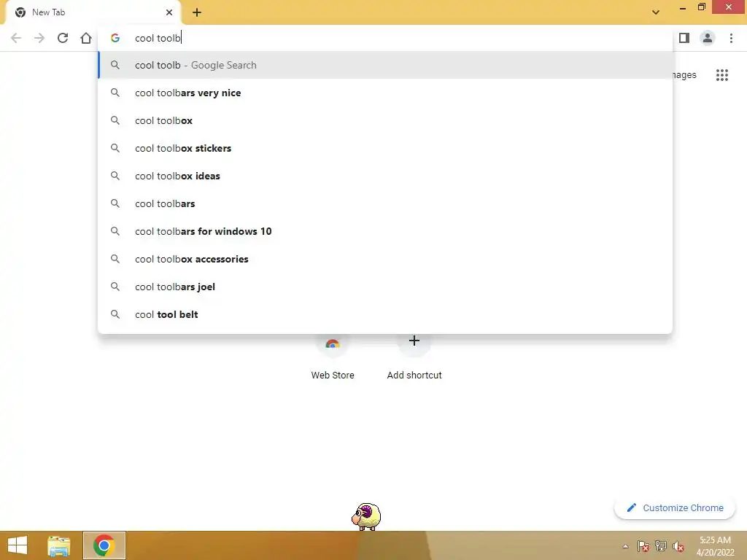Choose 'cool toolb - Google Search' suggestion
The image size is (747, 560).
[385, 65]
